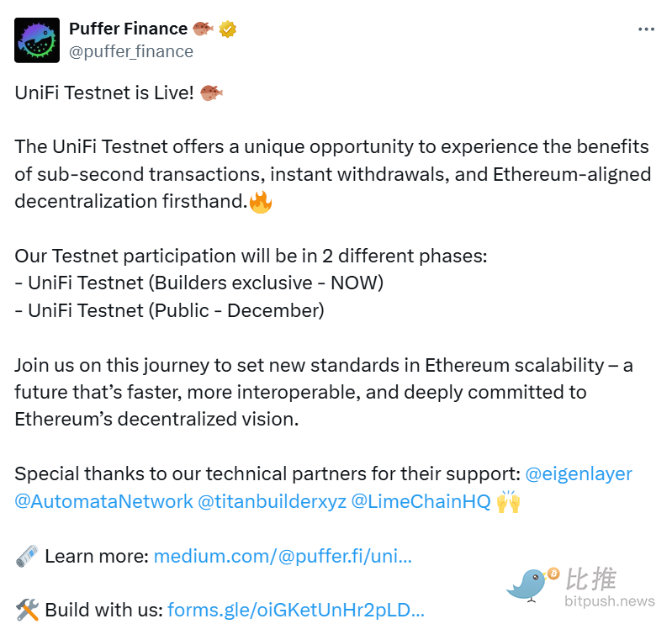Click the pufferfish emoji after "Live!"
The image size is (672, 624).
pyautogui.click(x=211, y=93)
